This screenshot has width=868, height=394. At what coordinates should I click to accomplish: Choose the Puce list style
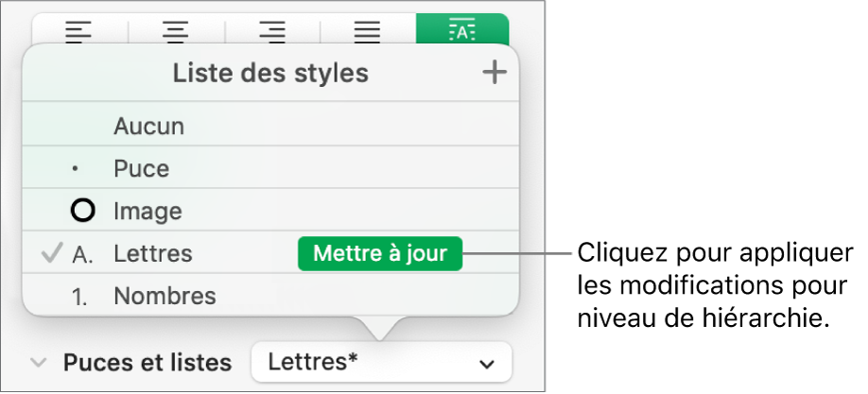142,169
